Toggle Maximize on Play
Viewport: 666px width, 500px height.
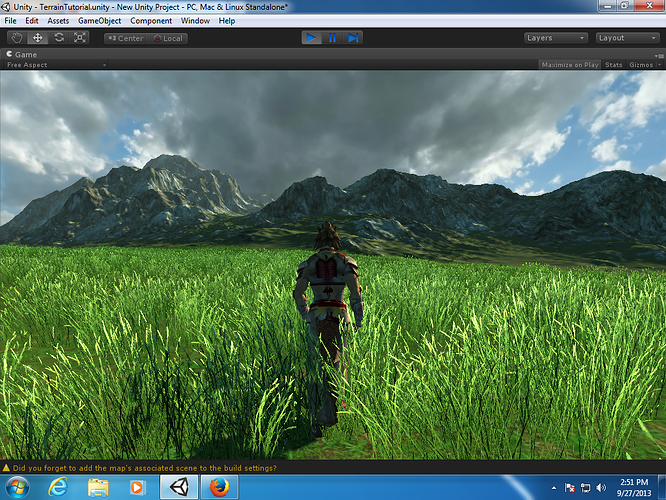click(570, 65)
